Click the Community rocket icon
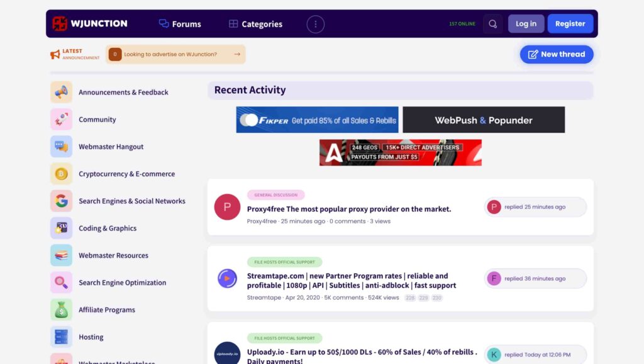This screenshot has width=644, height=364. point(61,119)
